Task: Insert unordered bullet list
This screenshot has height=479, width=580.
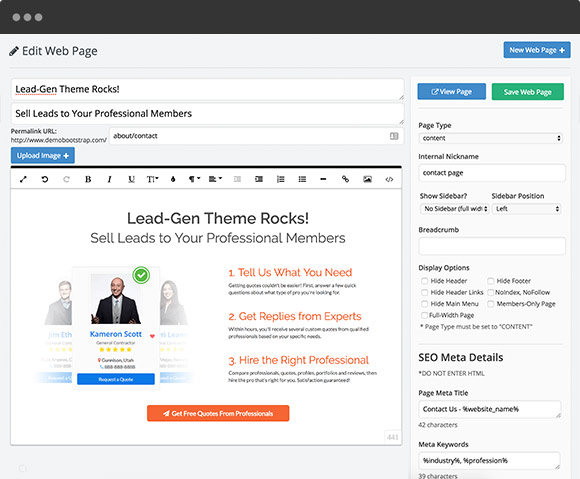Action: (x=302, y=179)
